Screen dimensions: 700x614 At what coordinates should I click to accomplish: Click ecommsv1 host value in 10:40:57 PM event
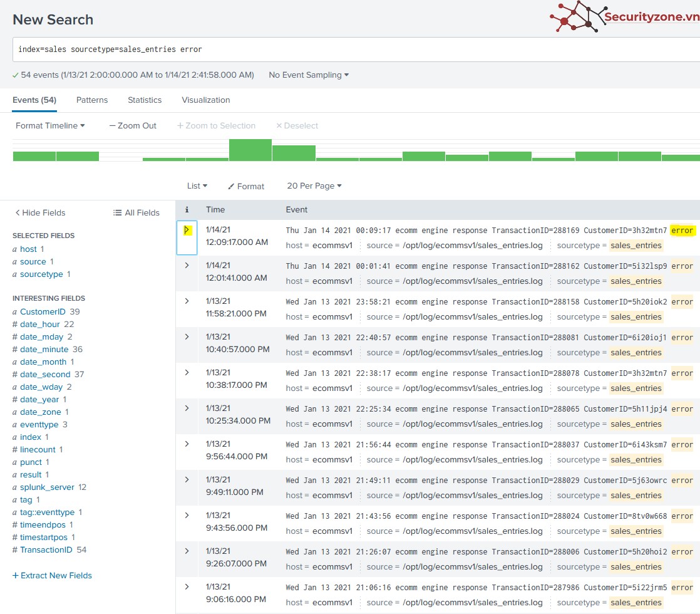point(332,353)
